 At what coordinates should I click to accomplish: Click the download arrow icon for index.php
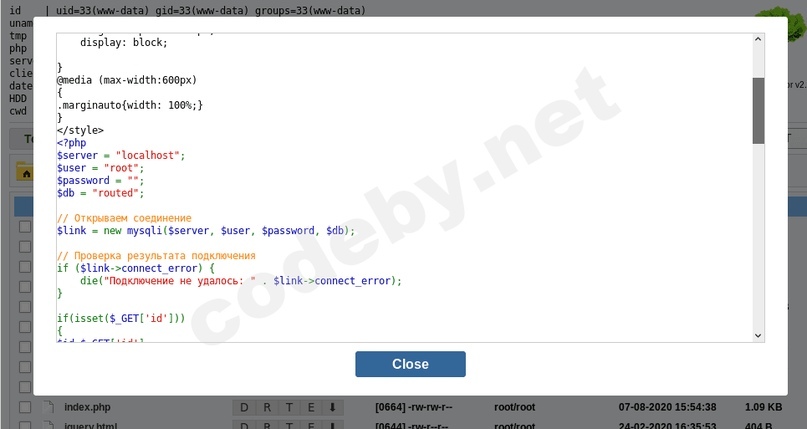[333, 407]
